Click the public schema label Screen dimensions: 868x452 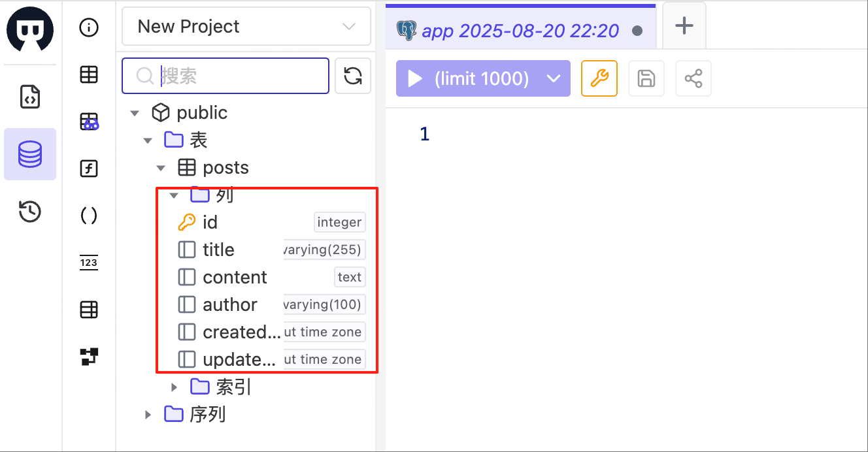(202, 113)
